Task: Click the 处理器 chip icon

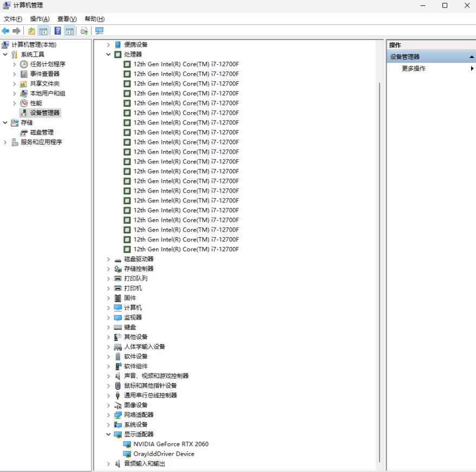Action: (x=118, y=54)
